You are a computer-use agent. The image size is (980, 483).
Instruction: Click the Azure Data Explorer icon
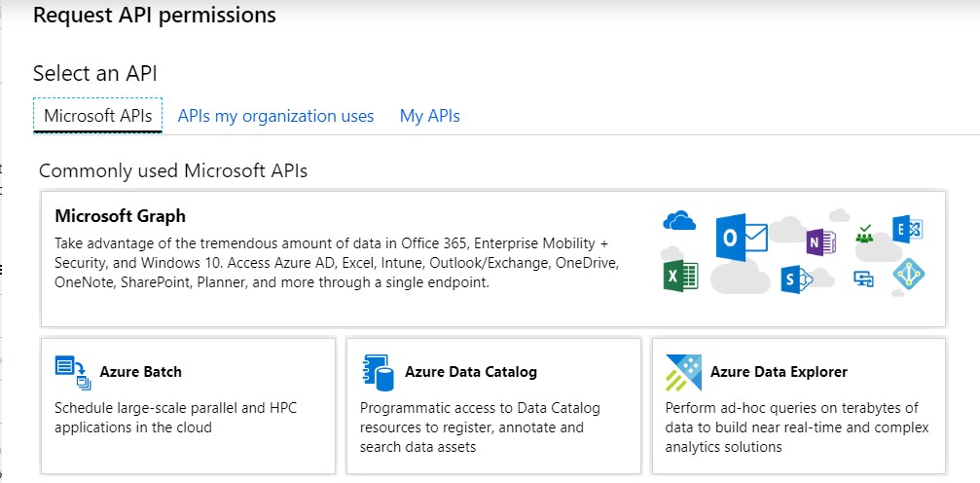684,372
